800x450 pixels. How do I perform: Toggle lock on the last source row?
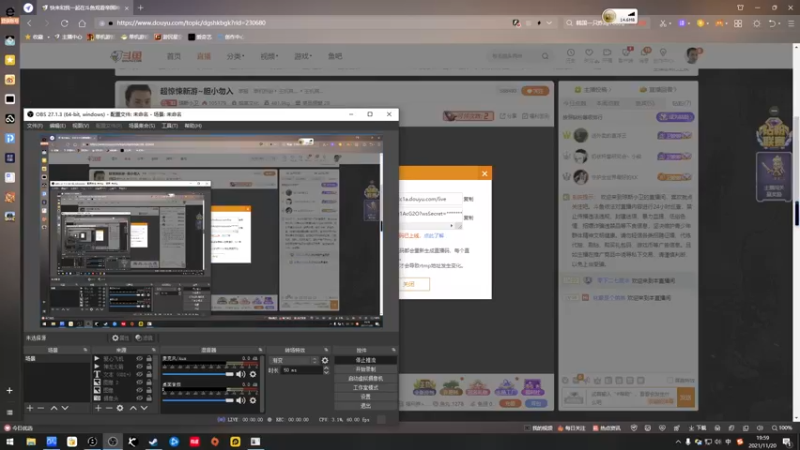149,398
